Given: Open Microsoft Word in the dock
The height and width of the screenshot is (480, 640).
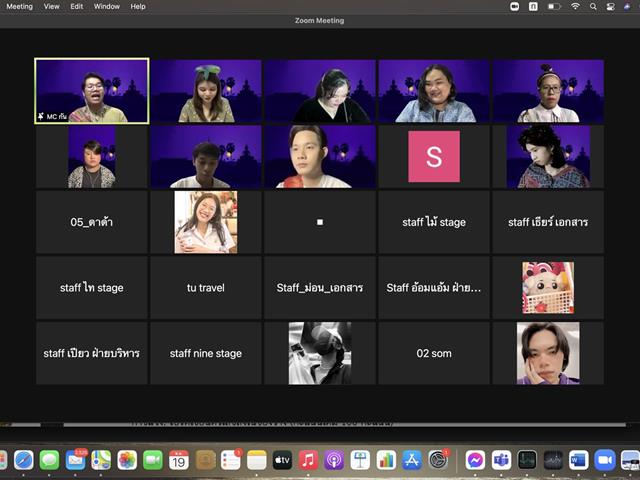Looking at the screenshot, I should pos(579,460).
